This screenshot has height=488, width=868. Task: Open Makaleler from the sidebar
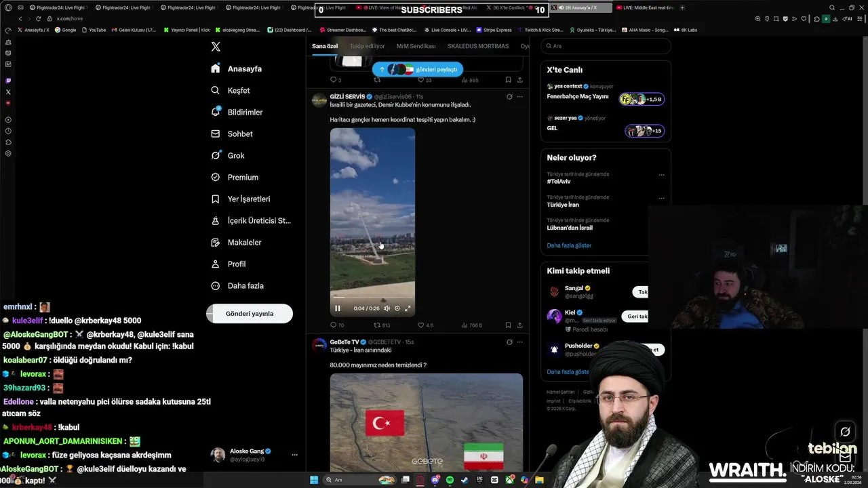(x=236, y=242)
